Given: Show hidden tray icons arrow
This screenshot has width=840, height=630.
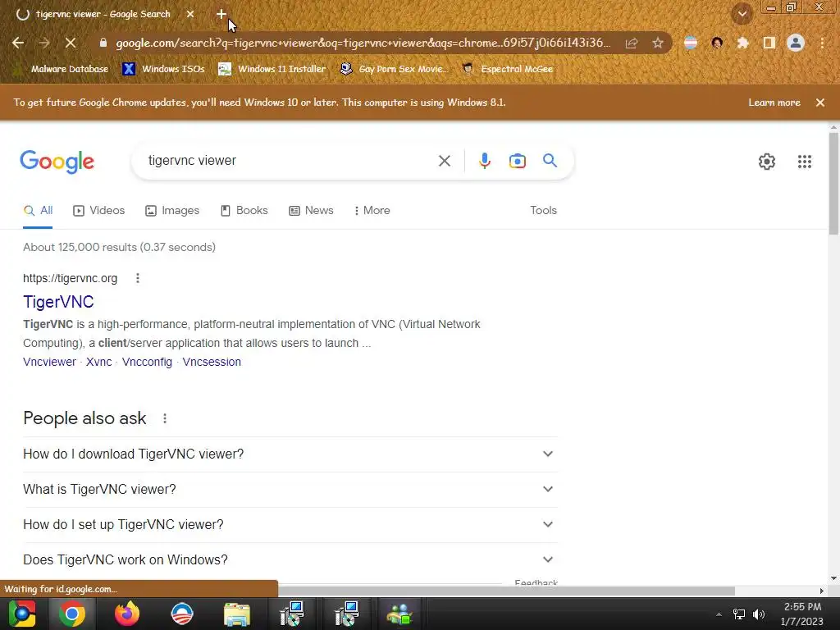Looking at the screenshot, I should [719, 614].
